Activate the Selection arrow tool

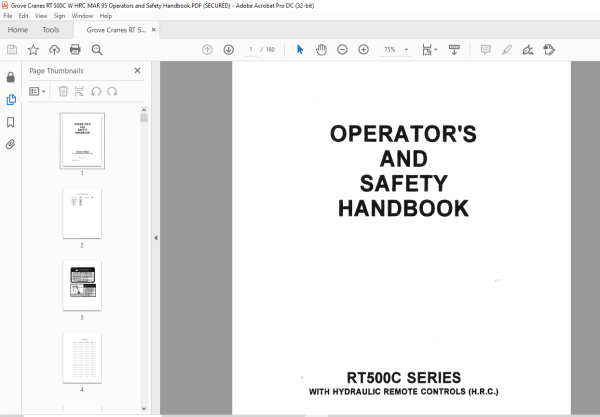[300, 50]
